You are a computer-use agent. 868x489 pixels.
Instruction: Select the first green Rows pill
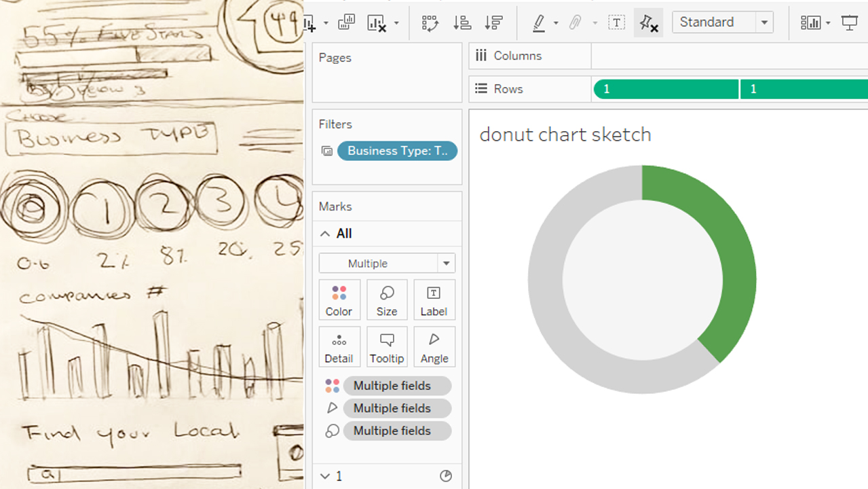[x=665, y=89]
